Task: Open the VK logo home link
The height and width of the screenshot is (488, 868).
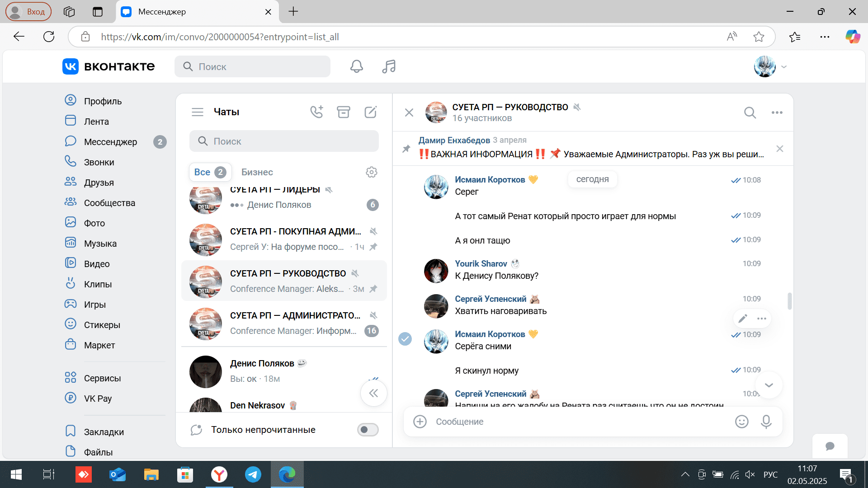Action: coord(108,66)
